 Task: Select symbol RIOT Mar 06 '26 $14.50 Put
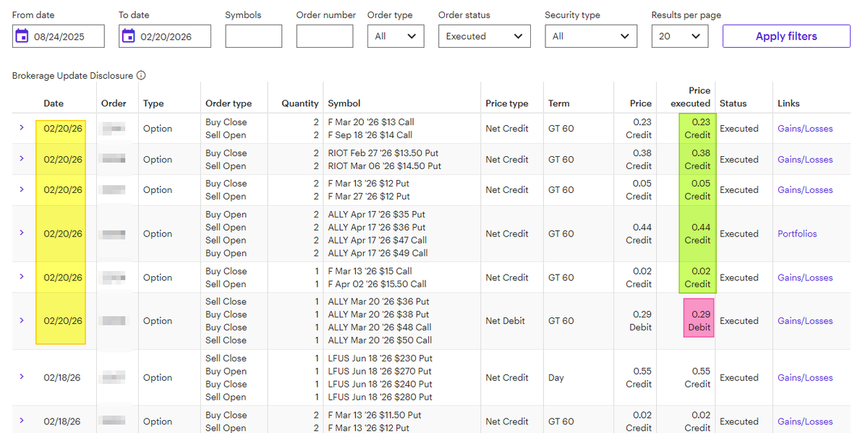coord(385,166)
